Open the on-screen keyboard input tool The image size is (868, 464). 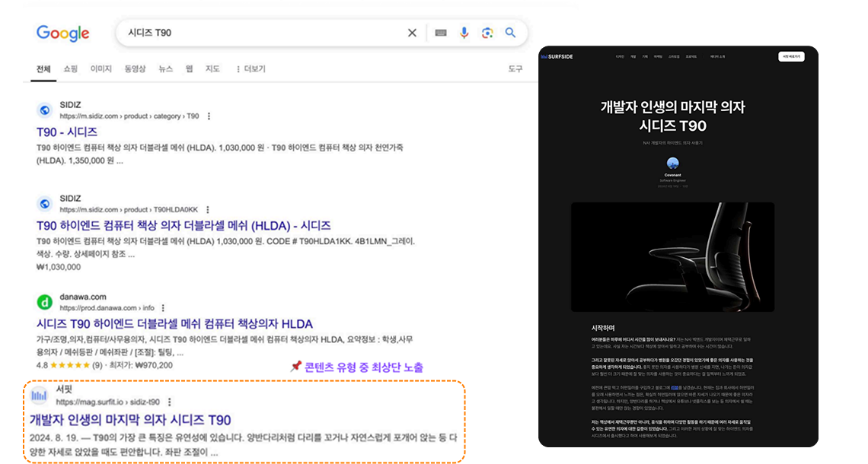[441, 33]
